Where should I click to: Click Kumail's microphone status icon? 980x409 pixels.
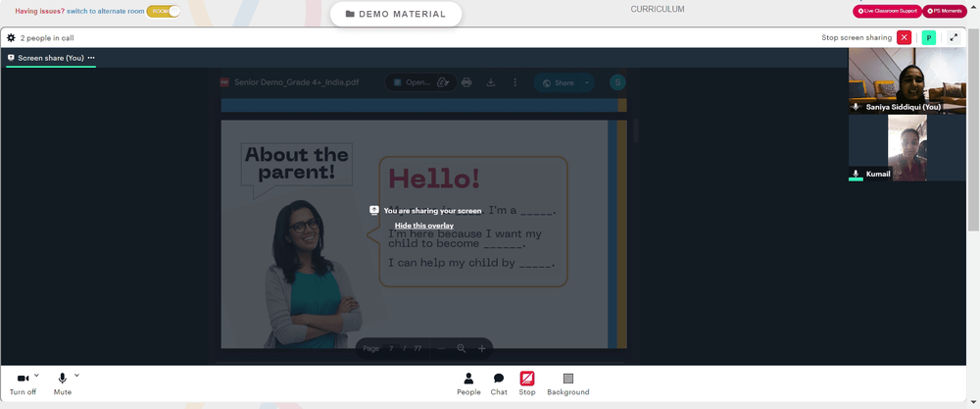coord(856,174)
